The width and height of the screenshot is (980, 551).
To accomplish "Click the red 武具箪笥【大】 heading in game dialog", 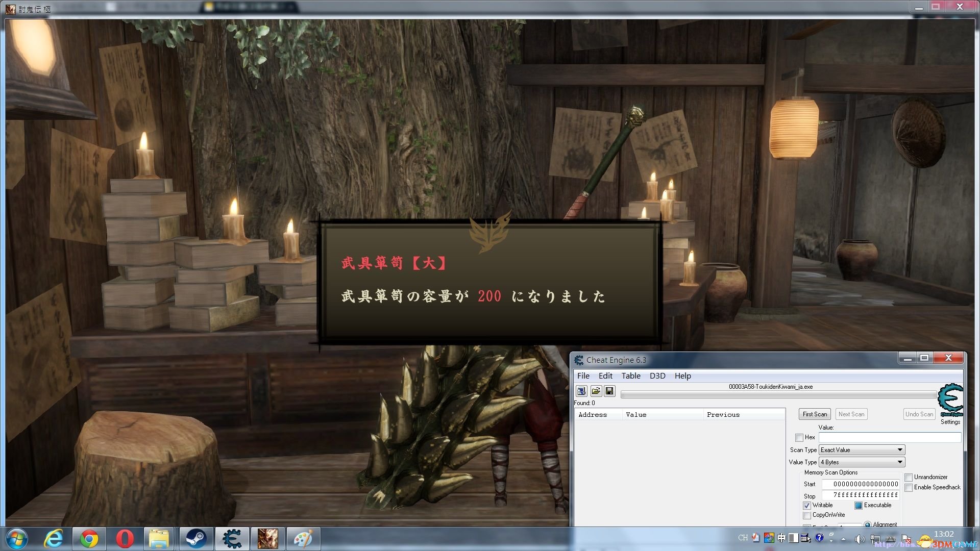I will point(394,263).
